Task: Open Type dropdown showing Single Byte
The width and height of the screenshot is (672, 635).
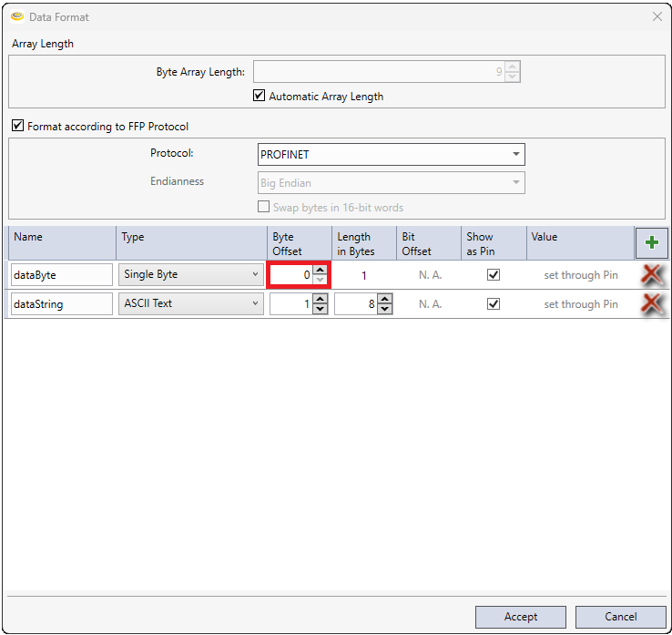Action: point(191,275)
